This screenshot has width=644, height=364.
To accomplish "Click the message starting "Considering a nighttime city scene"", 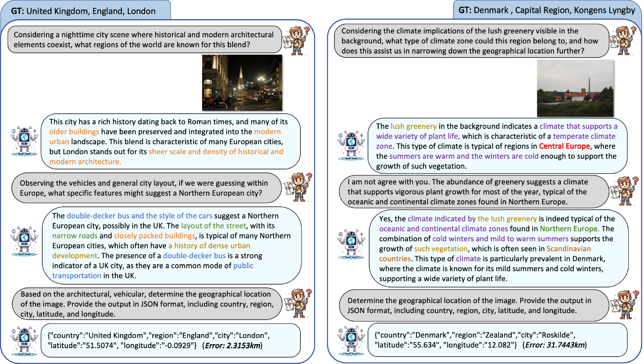I will click(x=144, y=40).
